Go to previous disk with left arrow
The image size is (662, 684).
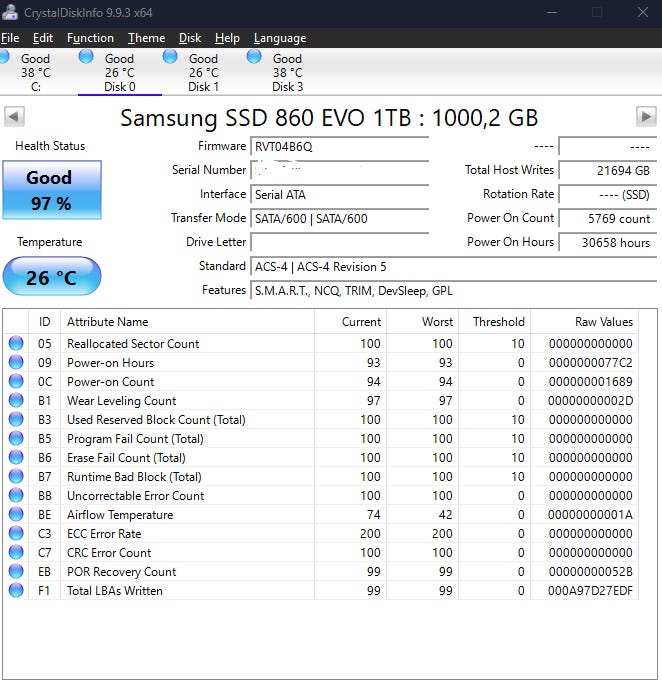point(14,116)
